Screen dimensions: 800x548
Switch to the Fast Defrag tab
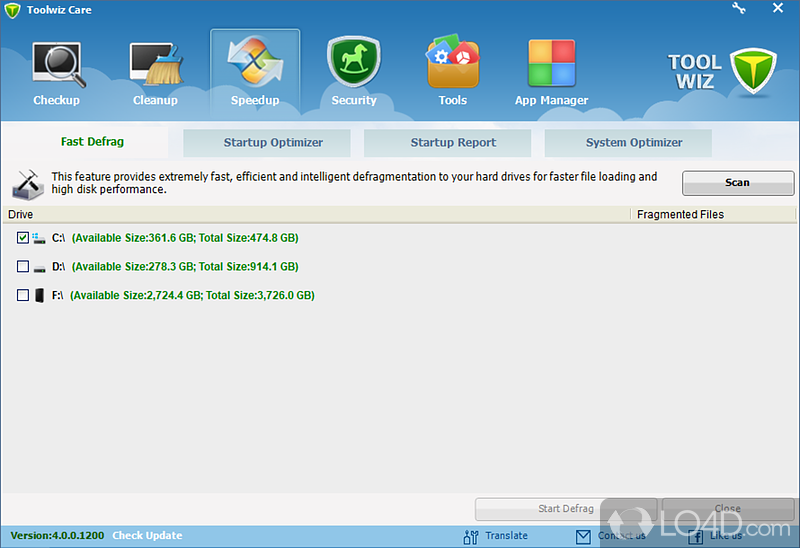(92, 142)
